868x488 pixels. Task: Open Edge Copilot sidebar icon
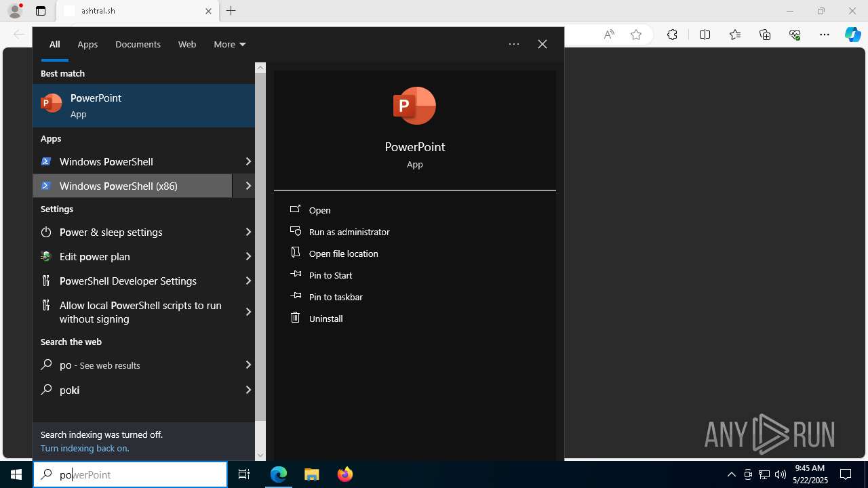click(x=852, y=35)
